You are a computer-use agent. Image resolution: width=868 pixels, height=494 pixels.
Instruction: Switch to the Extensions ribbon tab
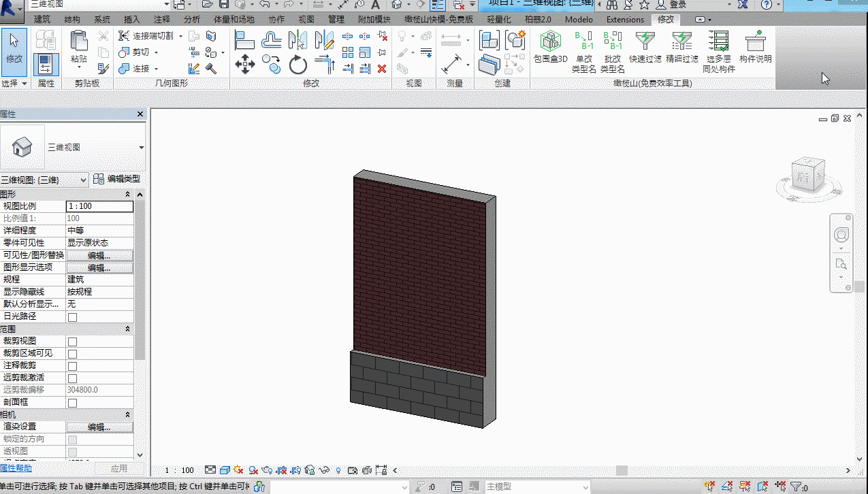pos(625,20)
